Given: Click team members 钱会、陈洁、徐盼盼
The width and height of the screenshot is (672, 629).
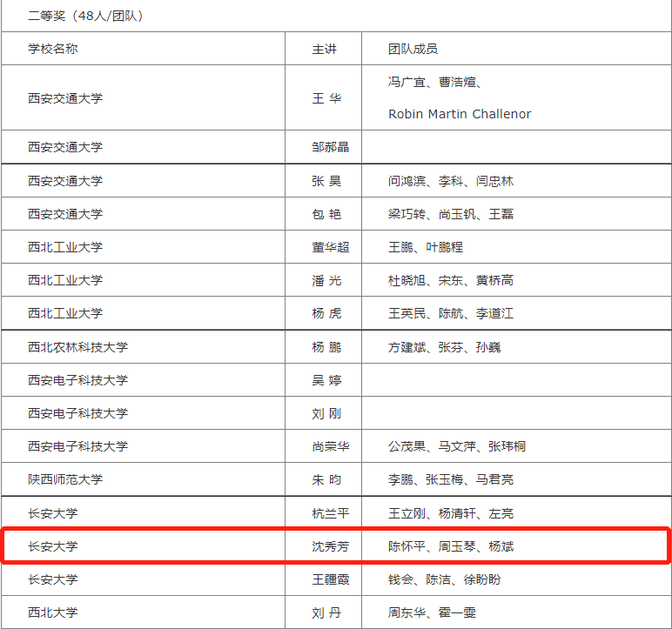Looking at the screenshot, I should pyautogui.click(x=444, y=579).
